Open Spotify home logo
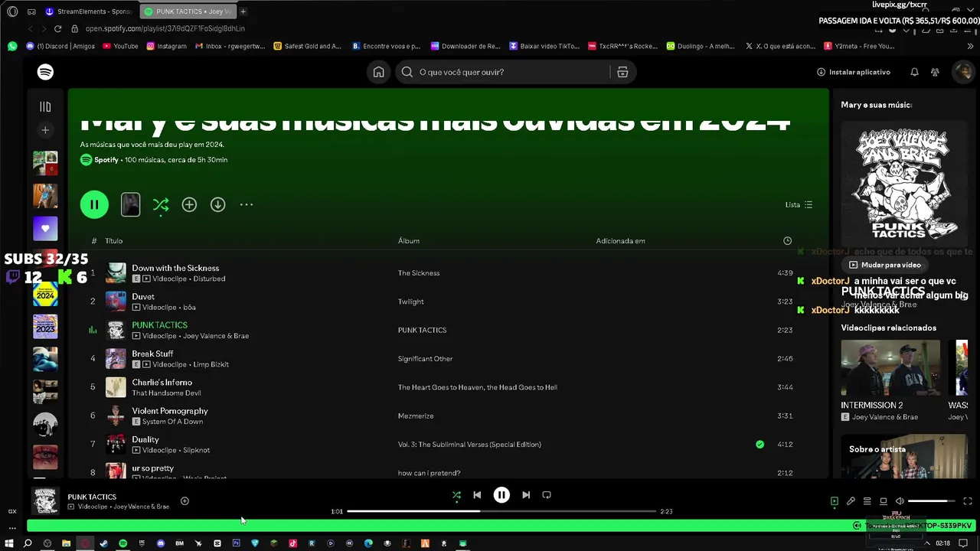Screen dimensions: 980x551 45,72
